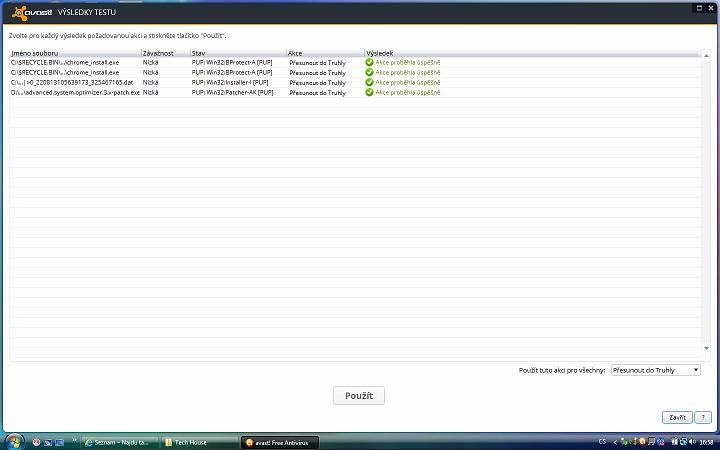The image size is (720, 450).
Task: Click green checkmark for Patcher-AK result row
Action: [x=369, y=92]
